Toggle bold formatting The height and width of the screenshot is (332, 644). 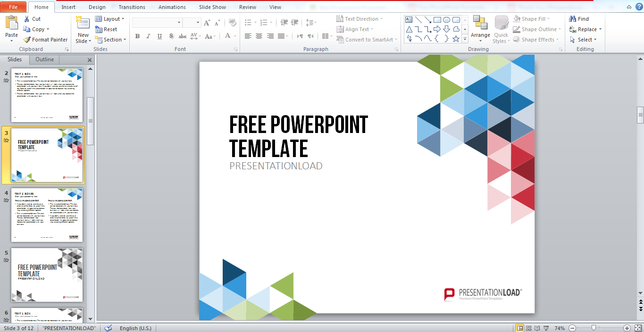(137, 36)
